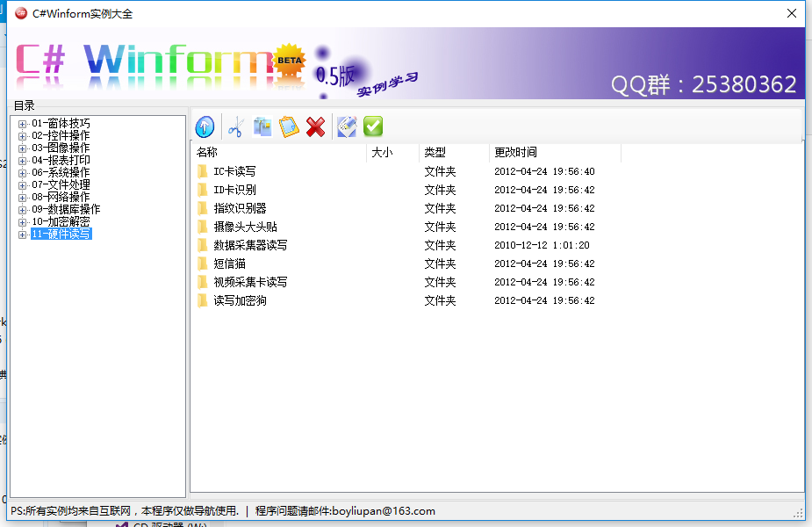The height and width of the screenshot is (527, 812).
Task: Select the 07-文件处理 category label
Action: [x=61, y=185]
